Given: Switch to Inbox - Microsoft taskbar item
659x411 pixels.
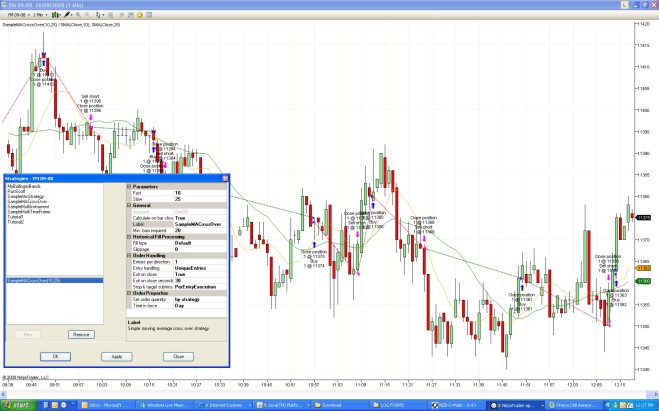Looking at the screenshot, I should tap(107, 405).
